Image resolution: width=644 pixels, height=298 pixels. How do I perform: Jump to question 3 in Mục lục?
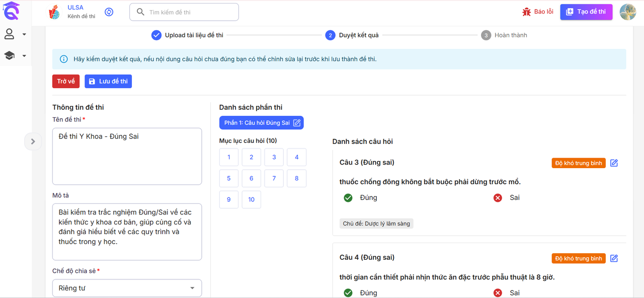274,157
